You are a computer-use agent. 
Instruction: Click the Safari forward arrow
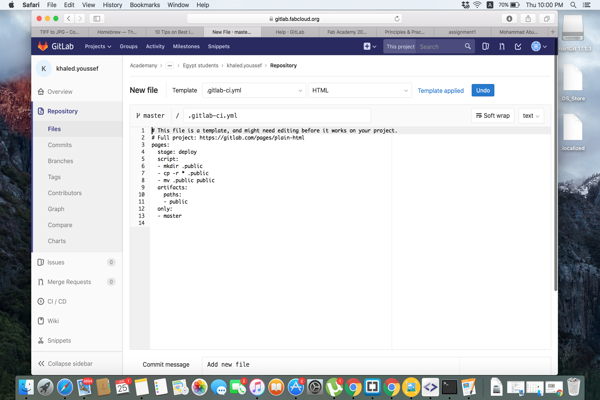pyautogui.click(x=80, y=18)
